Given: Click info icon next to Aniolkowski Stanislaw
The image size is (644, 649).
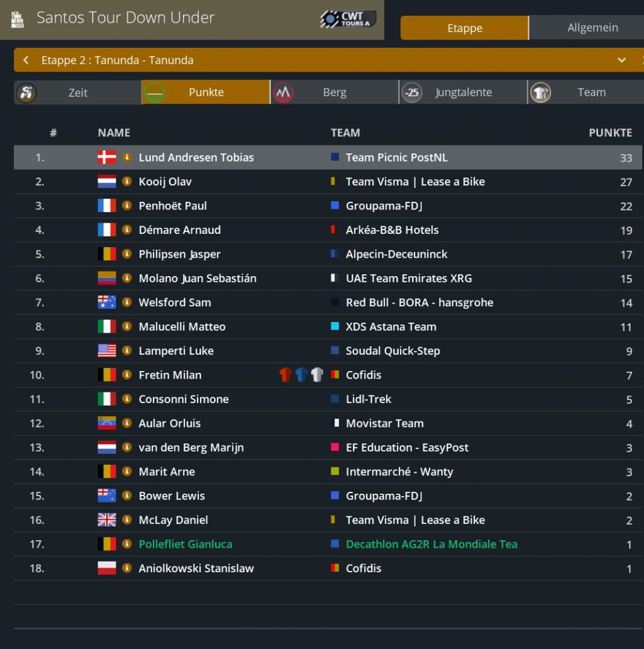Looking at the screenshot, I should tap(126, 569).
